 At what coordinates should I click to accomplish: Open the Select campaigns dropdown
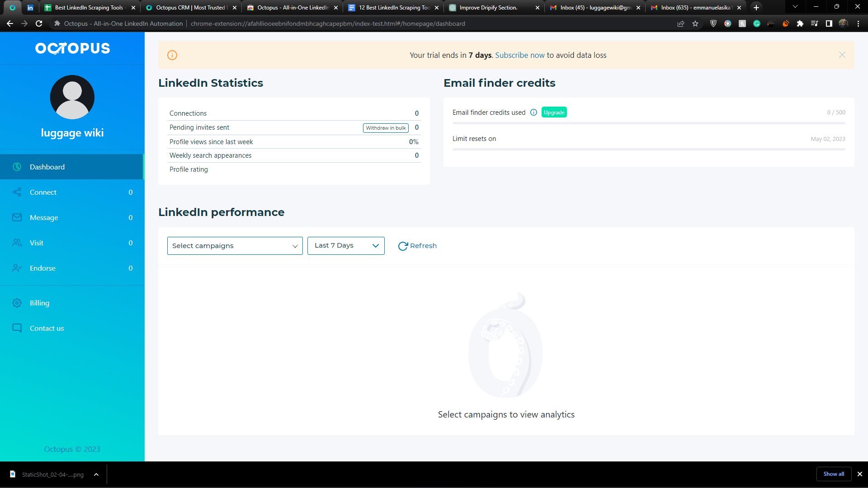235,246
